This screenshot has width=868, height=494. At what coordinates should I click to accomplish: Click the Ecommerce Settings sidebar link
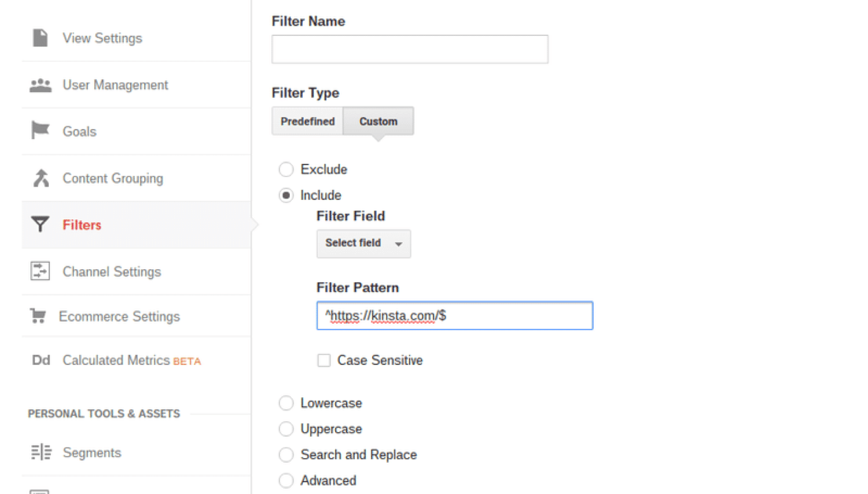(119, 316)
